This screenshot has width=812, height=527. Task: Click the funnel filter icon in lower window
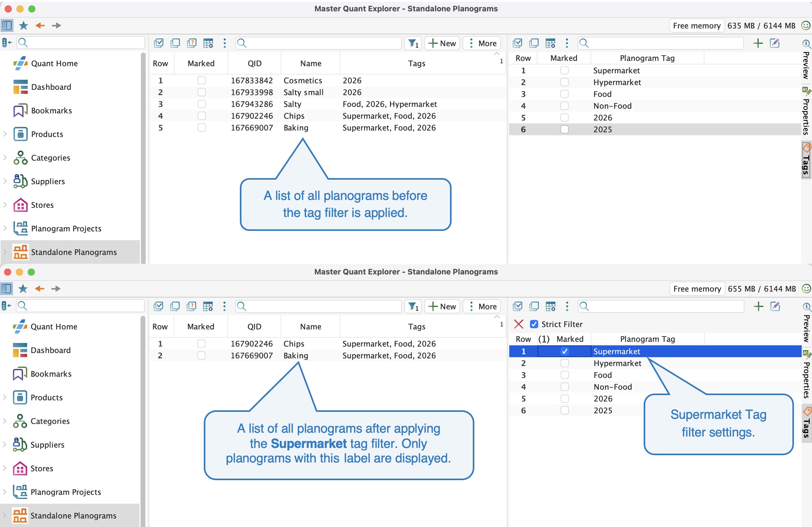[413, 306]
